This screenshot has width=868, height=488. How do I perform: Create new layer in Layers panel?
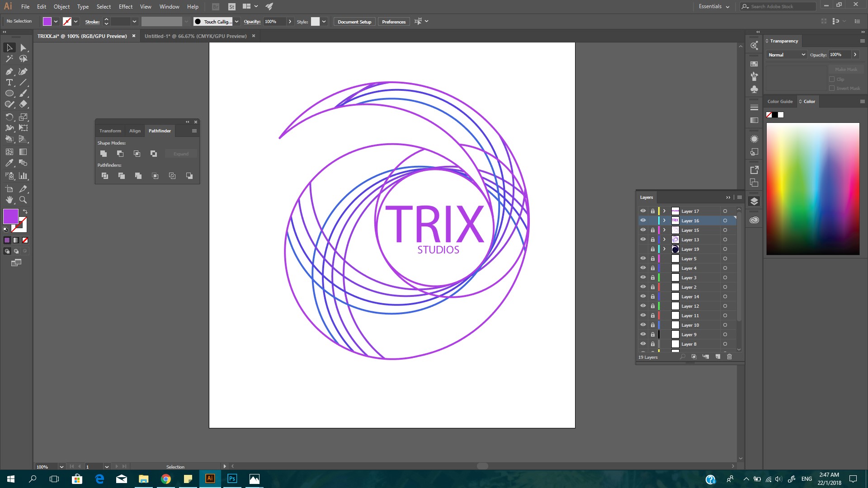point(718,357)
